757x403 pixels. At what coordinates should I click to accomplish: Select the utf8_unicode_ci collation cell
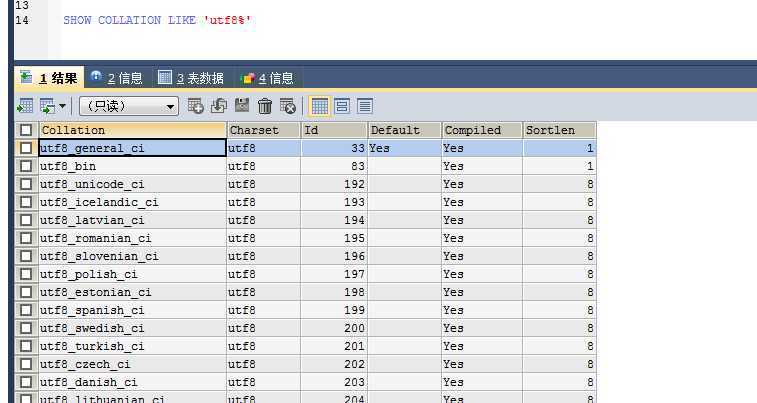132,184
